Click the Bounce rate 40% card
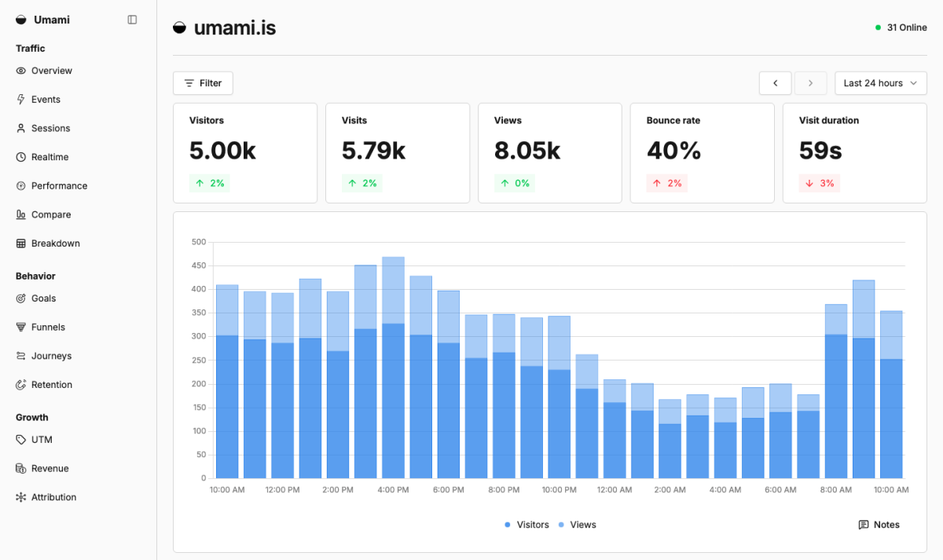The width and height of the screenshot is (943, 560). (x=703, y=153)
